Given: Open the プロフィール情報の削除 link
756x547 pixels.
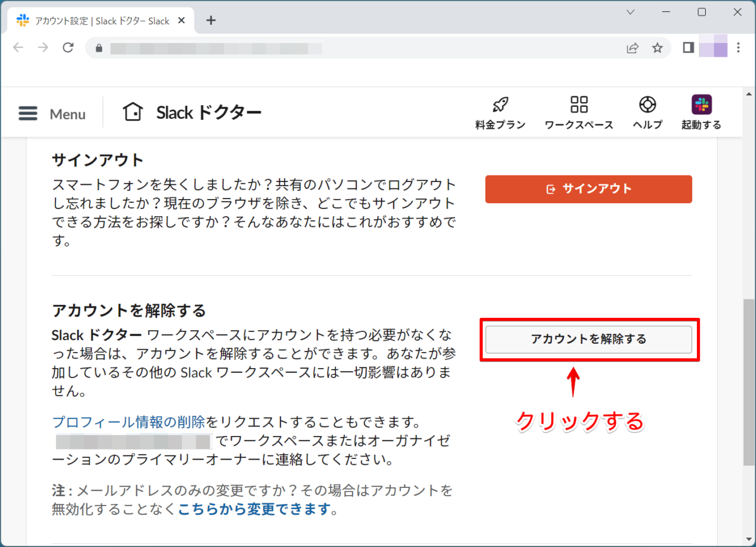Looking at the screenshot, I should click(x=129, y=422).
